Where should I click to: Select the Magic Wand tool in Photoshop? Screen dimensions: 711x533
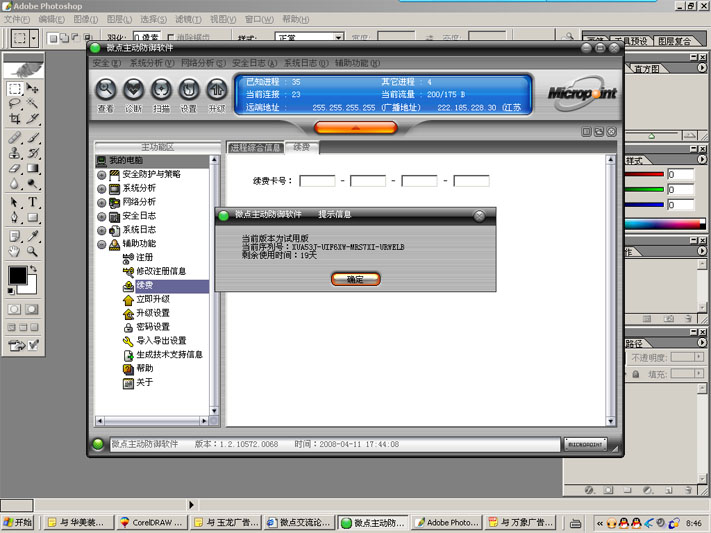32,104
